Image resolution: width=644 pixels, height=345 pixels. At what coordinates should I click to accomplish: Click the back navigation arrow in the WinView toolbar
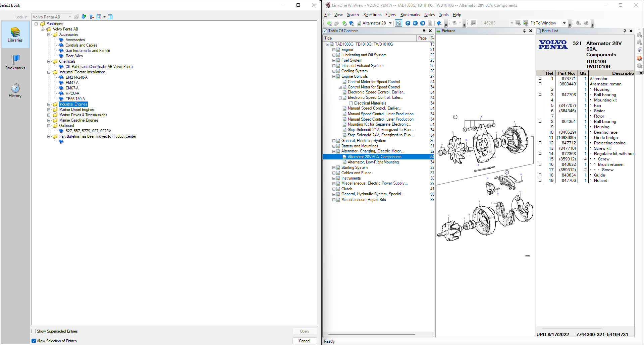(x=329, y=23)
